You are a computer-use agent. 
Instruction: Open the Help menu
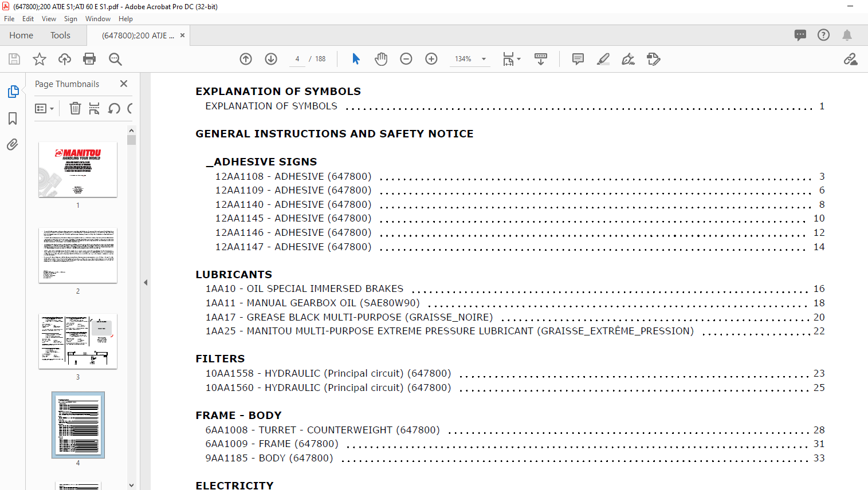pos(125,19)
